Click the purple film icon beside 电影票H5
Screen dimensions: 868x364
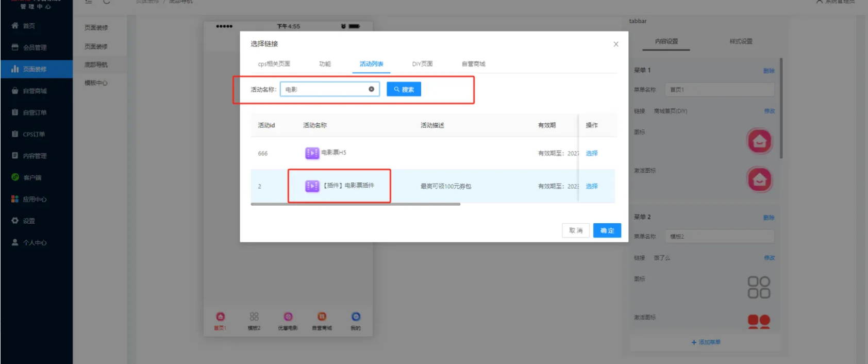point(312,153)
